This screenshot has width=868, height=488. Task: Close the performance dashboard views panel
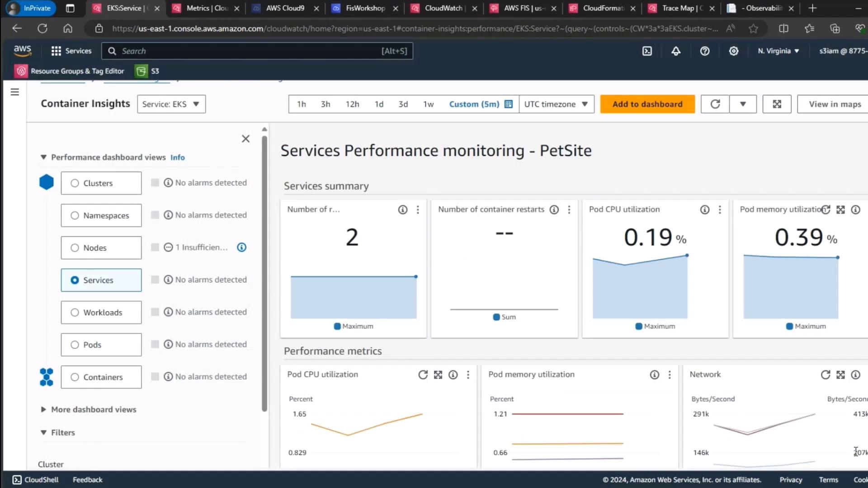pos(245,139)
